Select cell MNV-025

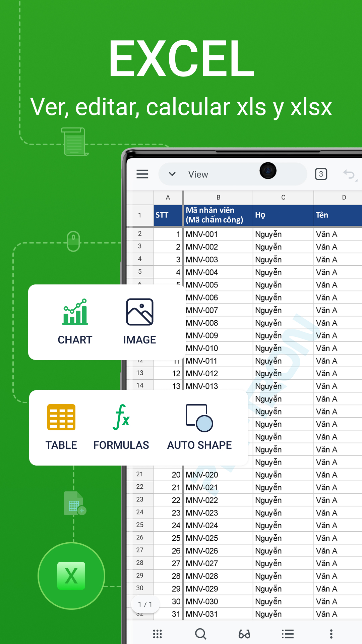[218, 538]
